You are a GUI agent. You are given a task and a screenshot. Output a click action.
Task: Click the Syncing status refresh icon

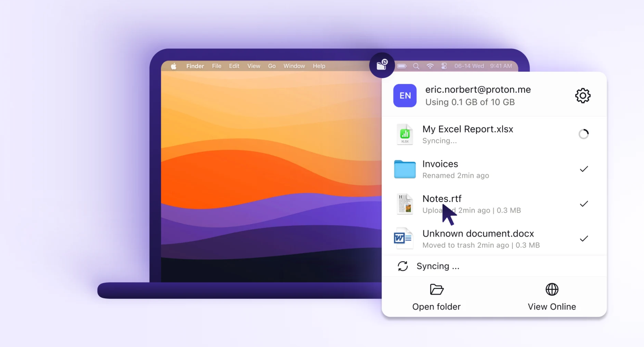[403, 266]
